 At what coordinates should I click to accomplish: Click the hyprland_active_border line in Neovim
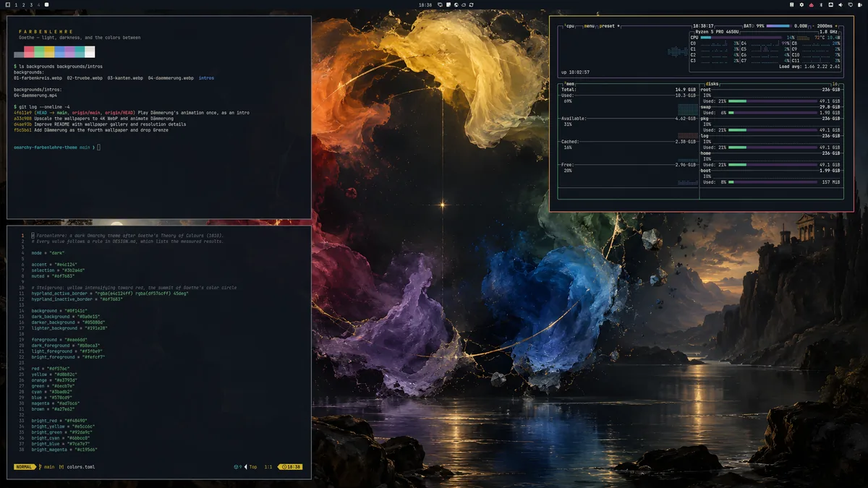[x=110, y=294]
